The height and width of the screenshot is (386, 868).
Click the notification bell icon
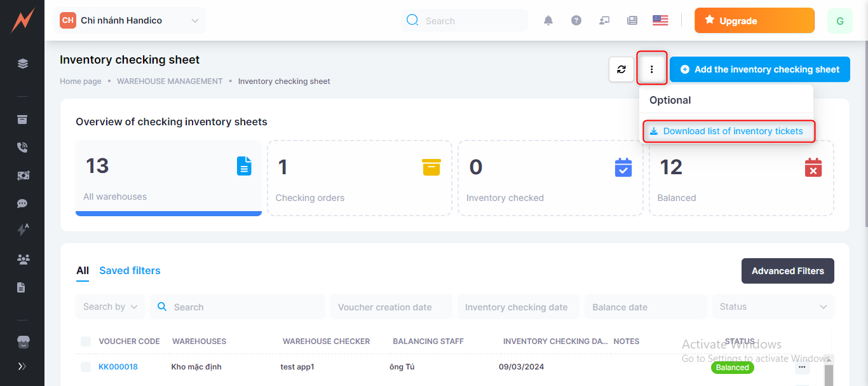[x=548, y=20]
